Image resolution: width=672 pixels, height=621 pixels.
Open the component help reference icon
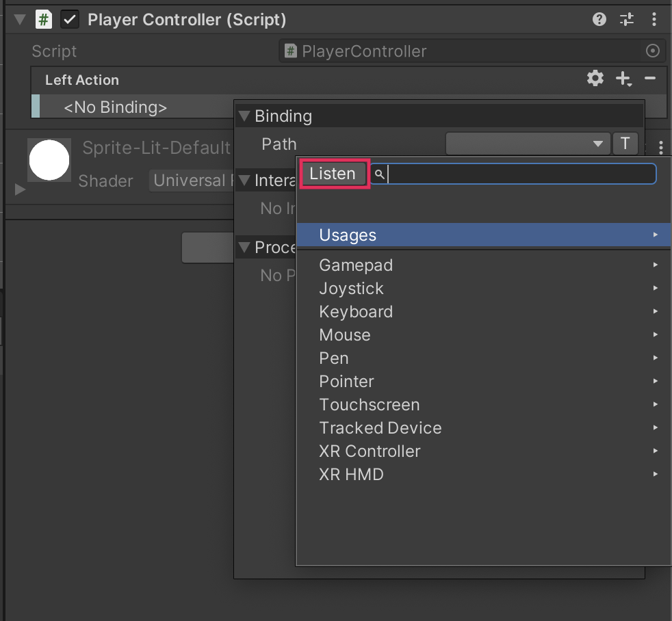[x=599, y=20]
